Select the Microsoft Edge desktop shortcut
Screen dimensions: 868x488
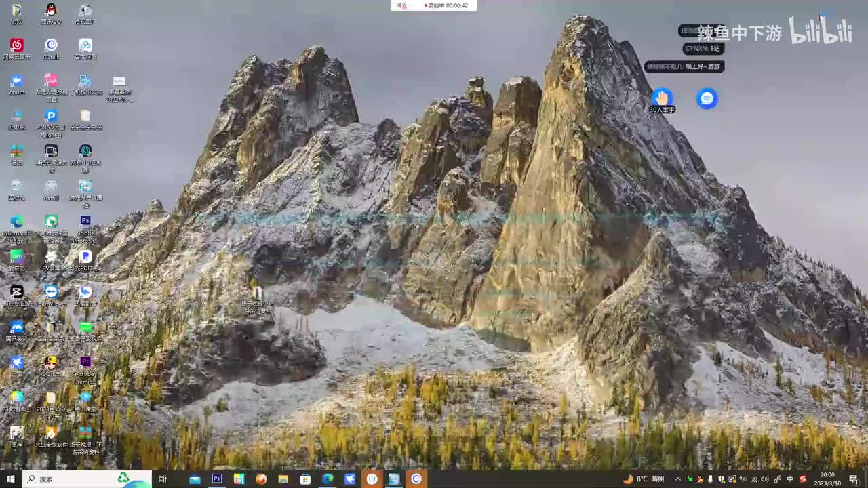(x=17, y=228)
